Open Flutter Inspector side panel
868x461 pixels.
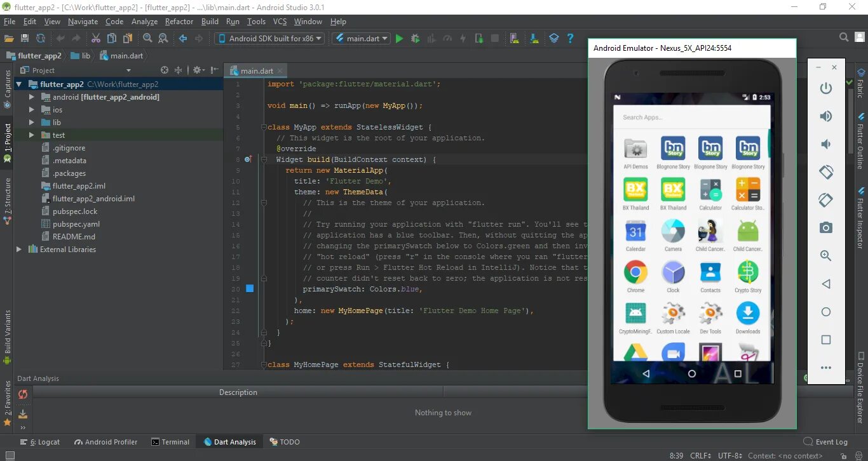(x=860, y=218)
